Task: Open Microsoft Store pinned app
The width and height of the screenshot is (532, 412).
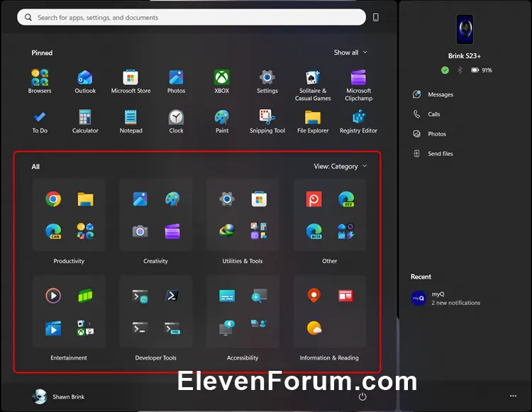Action: point(131,82)
